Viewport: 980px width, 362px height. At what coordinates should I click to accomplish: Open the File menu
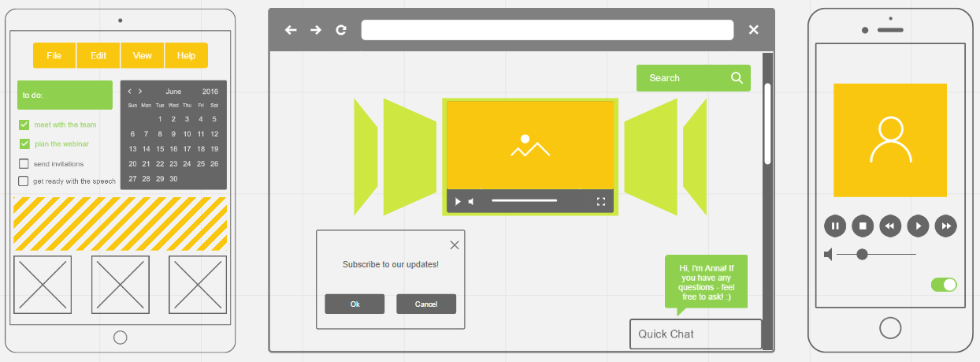54,56
